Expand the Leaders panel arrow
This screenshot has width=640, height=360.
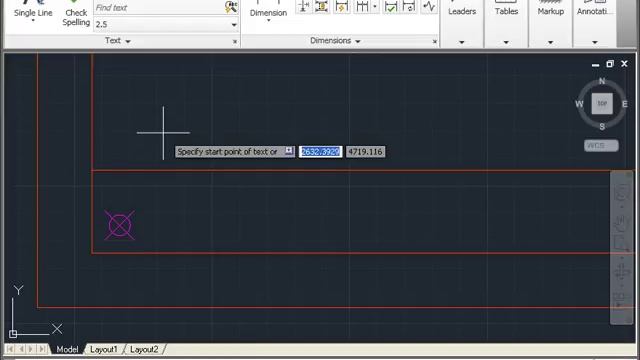click(x=462, y=42)
